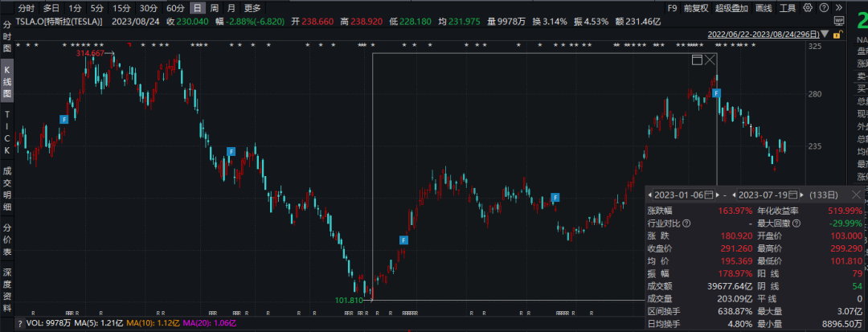Open 分价表 in the left sidebar
Image resolution: width=868 pixels, height=332 pixels.
7,239
